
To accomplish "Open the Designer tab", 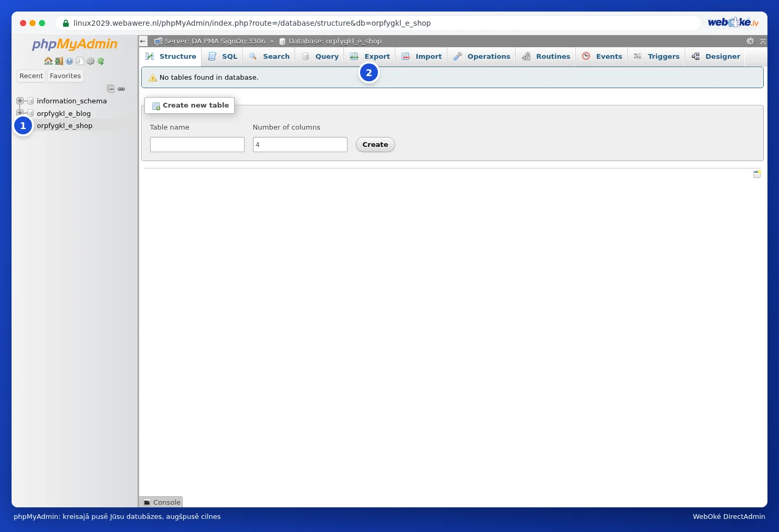I will [x=715, y=57].
